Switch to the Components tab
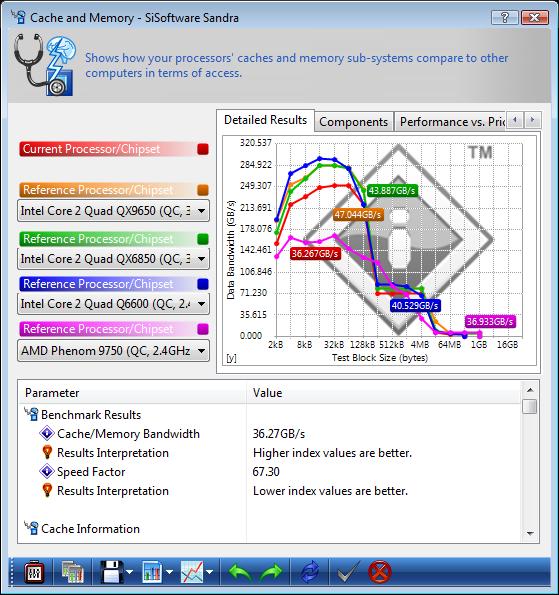Viewport: 559px width, 595px height. (353, 122)
